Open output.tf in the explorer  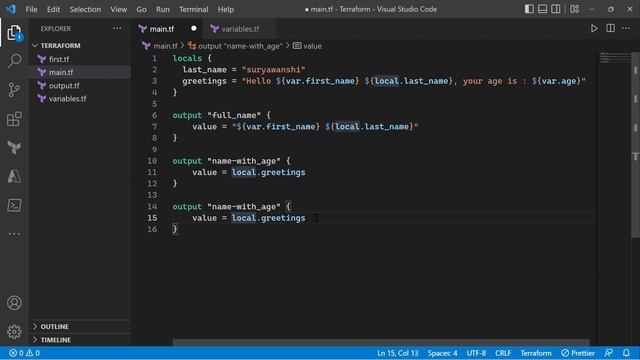tap(64, 85)
